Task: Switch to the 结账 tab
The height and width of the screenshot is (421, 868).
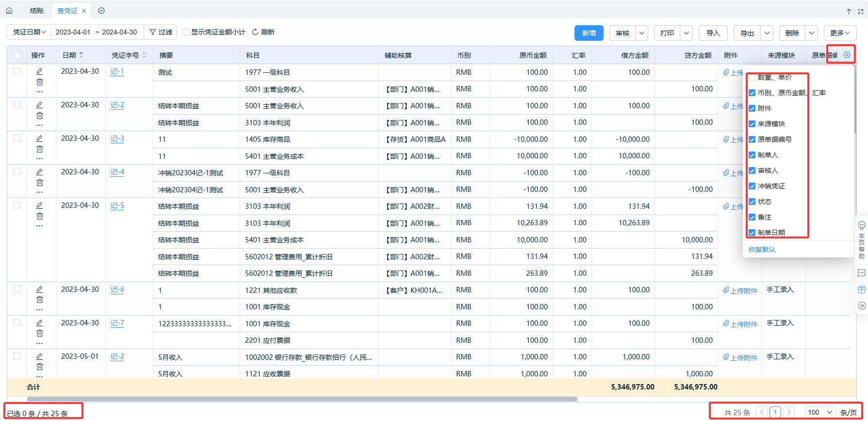Action: click(37, 11)
